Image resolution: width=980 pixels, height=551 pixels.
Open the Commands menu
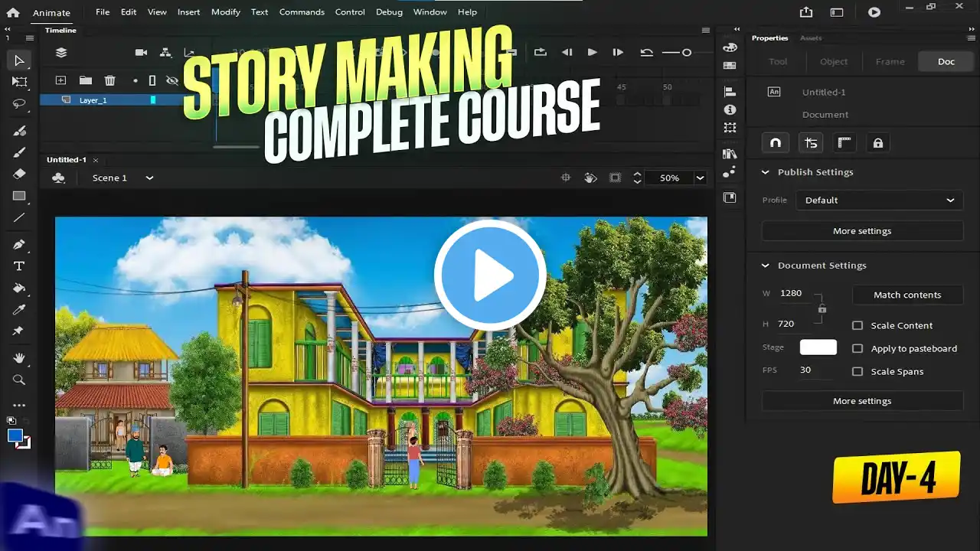click(x=302, y=12)
